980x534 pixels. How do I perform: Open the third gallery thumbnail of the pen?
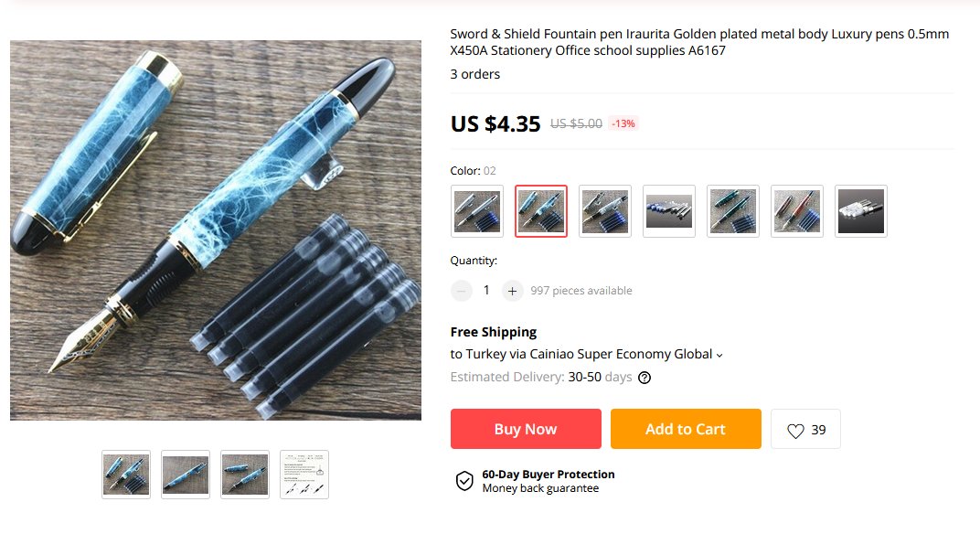click(x=245, y=475)
